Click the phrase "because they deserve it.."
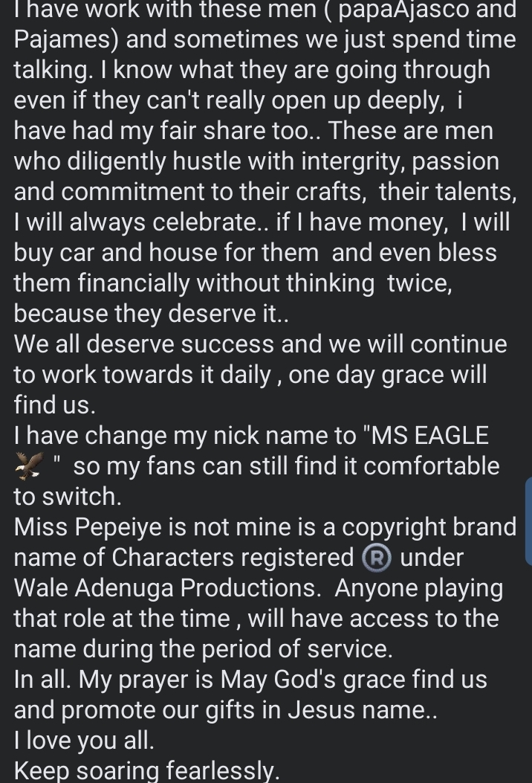 click(152, 314)
